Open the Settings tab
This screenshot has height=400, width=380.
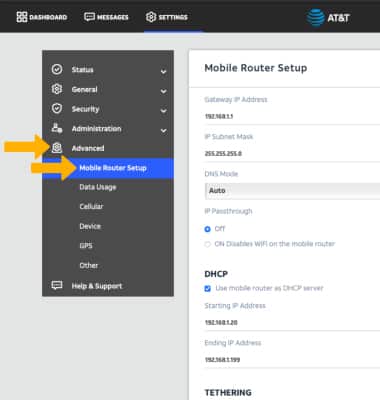(167, 17)
